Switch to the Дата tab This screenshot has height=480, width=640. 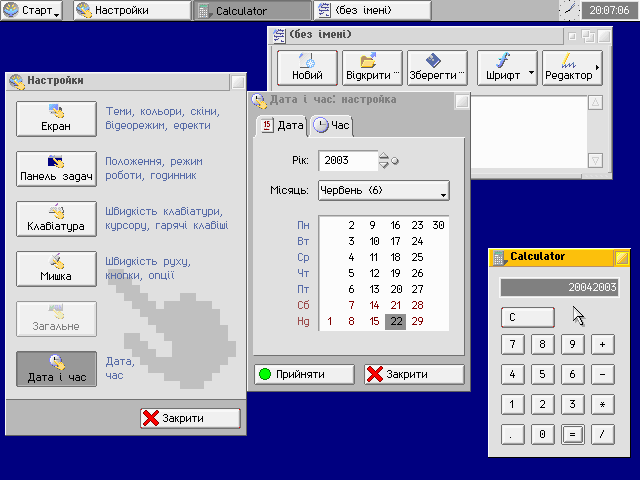282,125
